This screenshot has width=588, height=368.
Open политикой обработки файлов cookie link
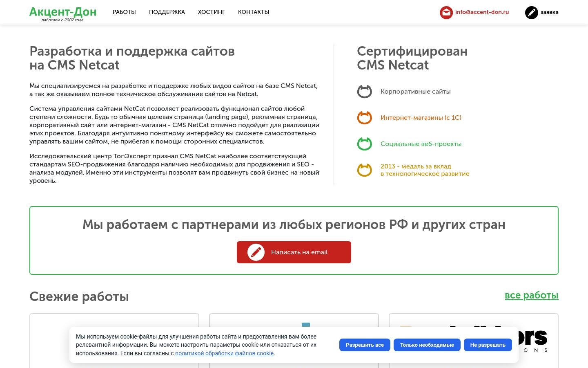coord(224,353)
